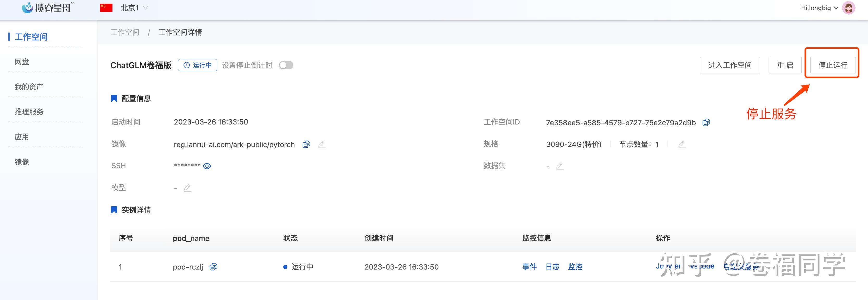
Task: Select 应用 in the sidebar
Action: click(22, 137)
